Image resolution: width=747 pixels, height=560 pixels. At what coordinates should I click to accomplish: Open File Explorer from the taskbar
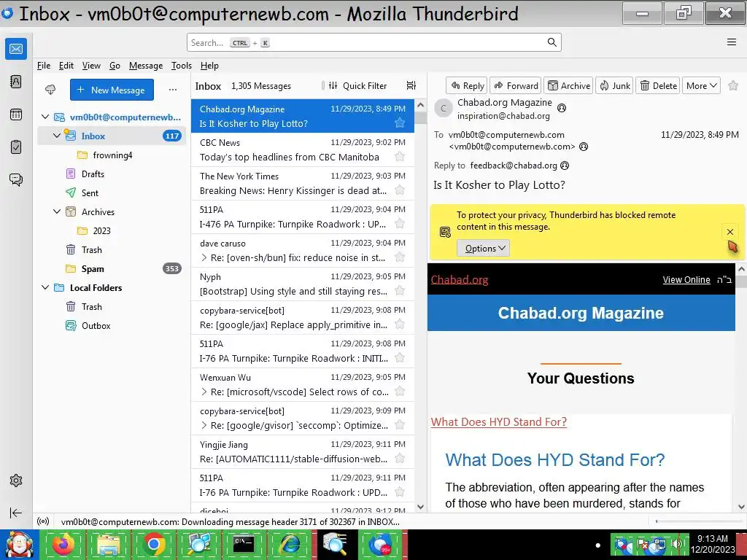click(108, 545)
